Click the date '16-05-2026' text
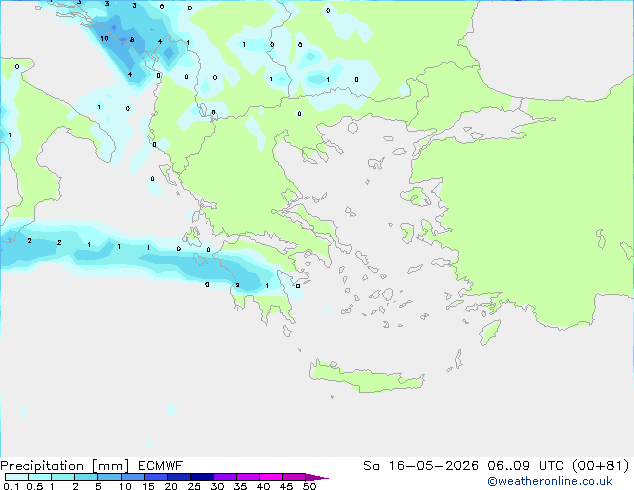 pos(433,466)
